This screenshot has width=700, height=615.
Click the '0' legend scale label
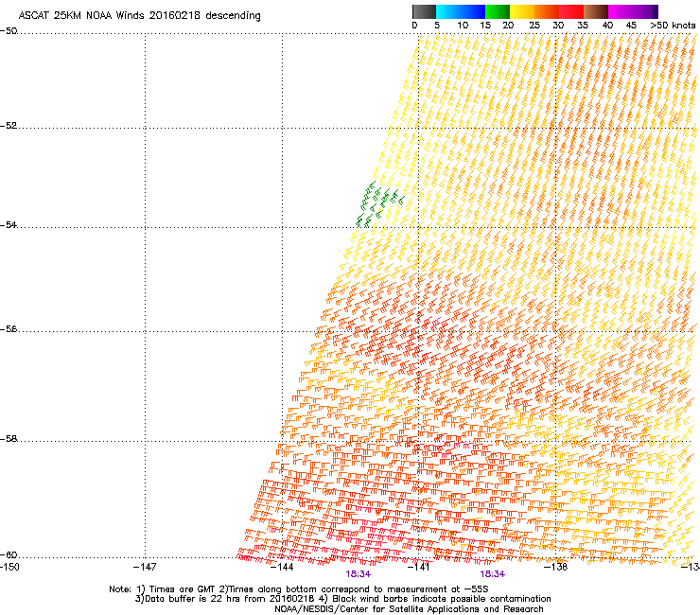[x=414, y=26]
